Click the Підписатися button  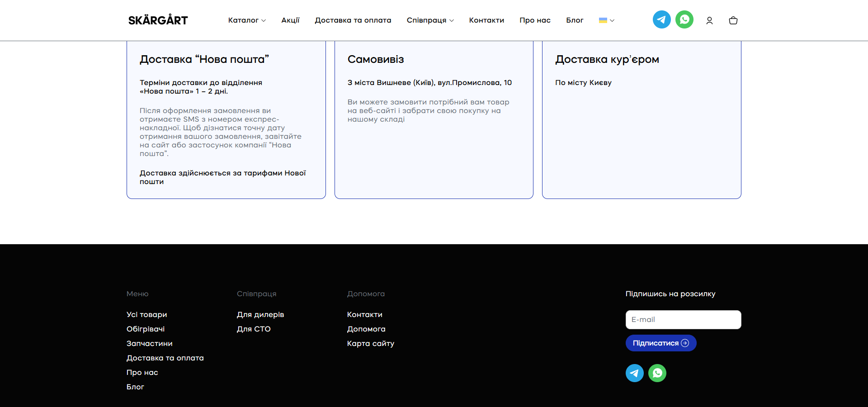pos(661,343)
